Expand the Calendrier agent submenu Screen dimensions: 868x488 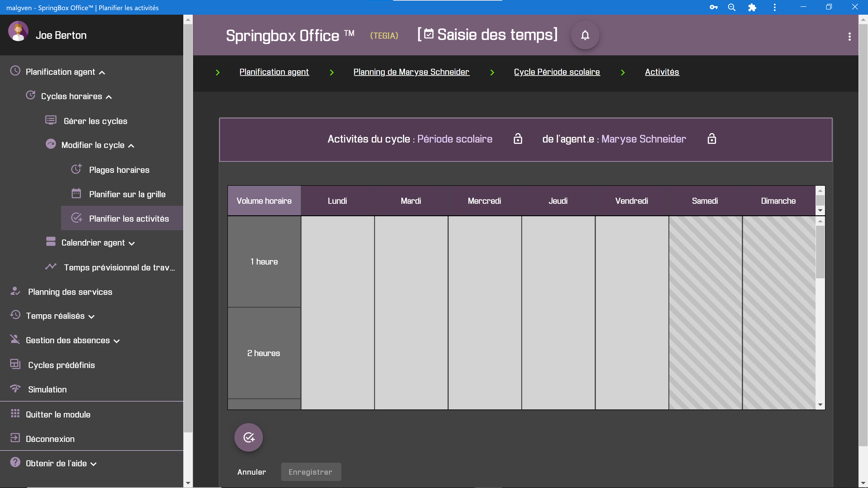click(132, 244)
